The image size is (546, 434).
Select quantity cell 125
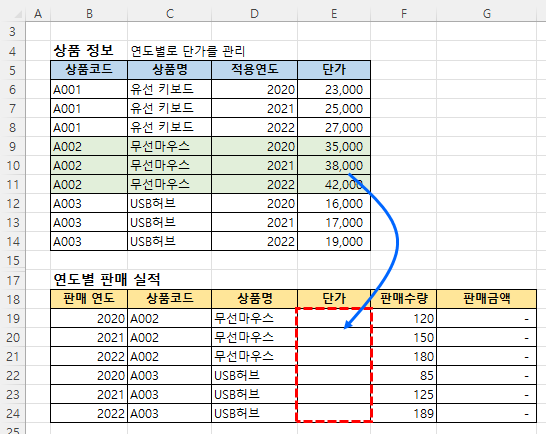click(x=404, y=394)
